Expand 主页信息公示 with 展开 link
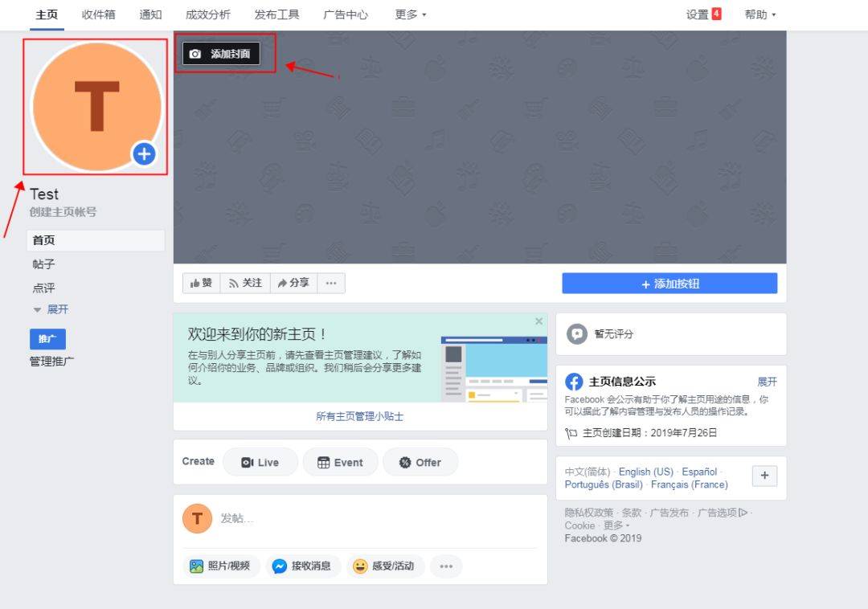Screen dimensions: 868x609 768,382
